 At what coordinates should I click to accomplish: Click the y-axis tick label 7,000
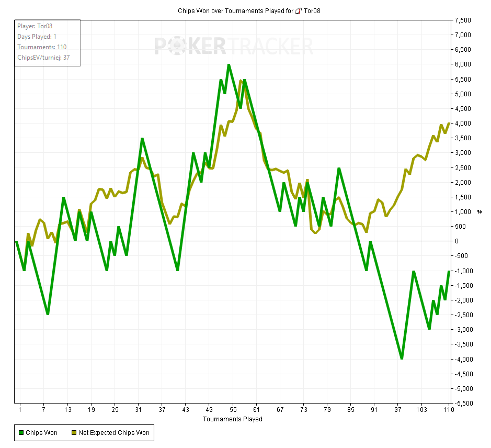[463, 35]
